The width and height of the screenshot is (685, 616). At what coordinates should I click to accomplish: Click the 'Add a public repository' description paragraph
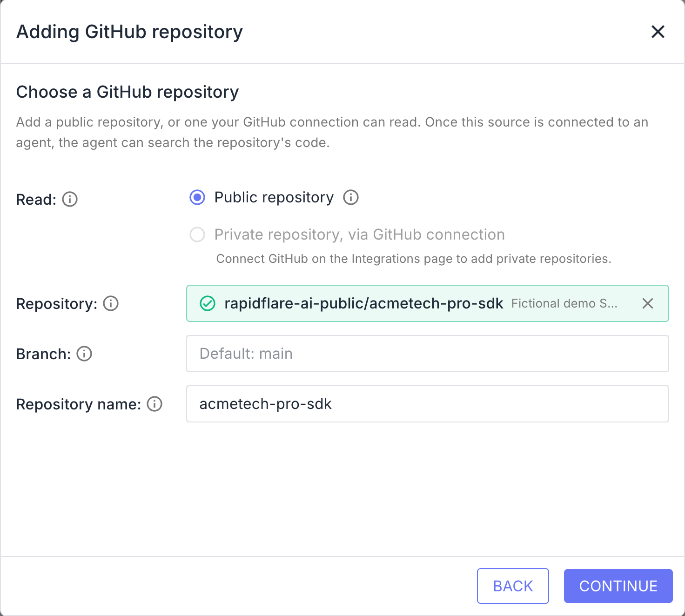pos(332,132)
